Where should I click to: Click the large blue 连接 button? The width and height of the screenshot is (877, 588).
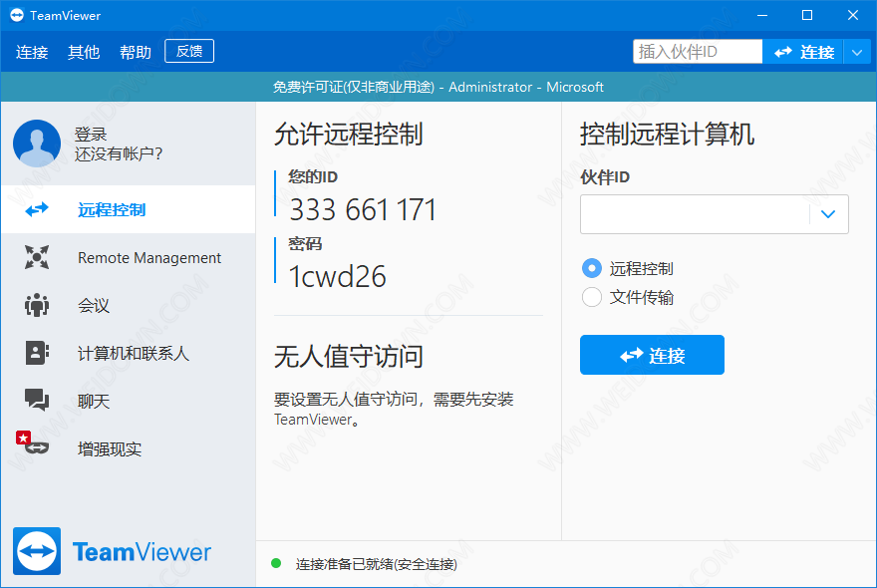tap(652, 355)
